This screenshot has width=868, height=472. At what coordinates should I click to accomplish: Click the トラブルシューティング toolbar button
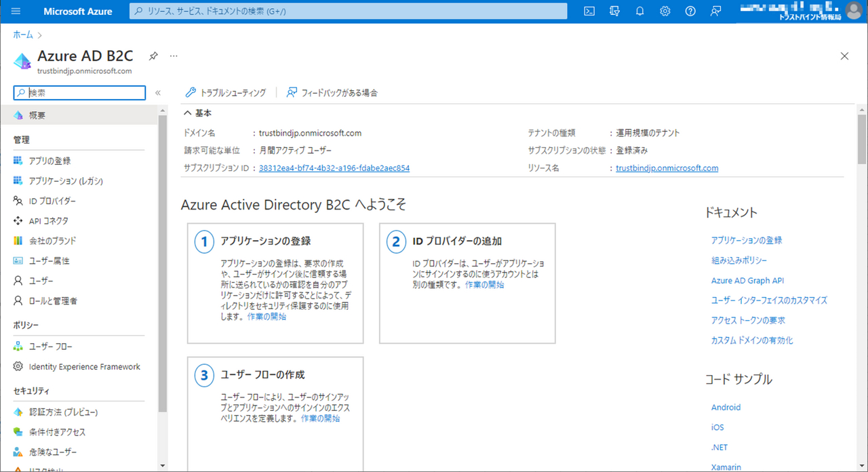tap(226, 93)
